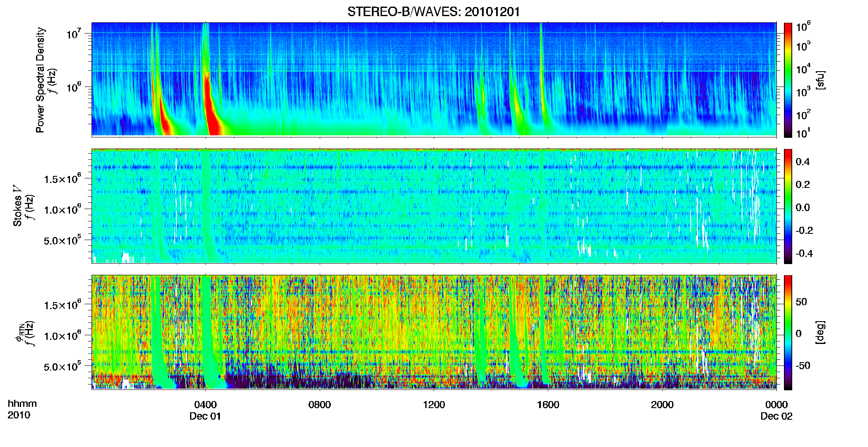Click the 1200 time tick label
868x447 pixels.
pyautogui.click(x=434, y=405)
